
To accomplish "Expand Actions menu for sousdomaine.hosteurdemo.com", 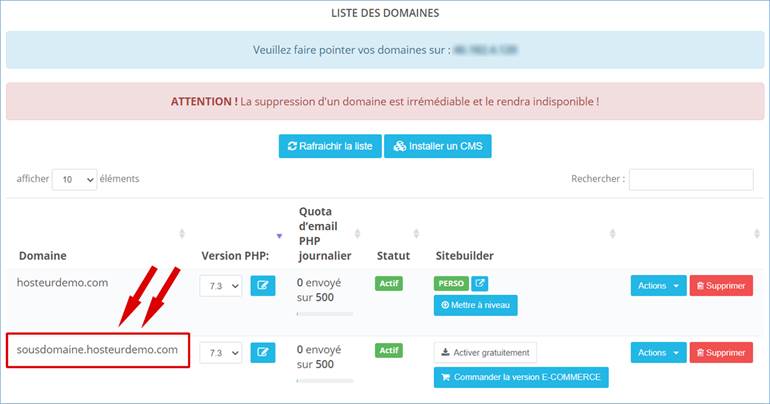I will [x=658, y=352].
